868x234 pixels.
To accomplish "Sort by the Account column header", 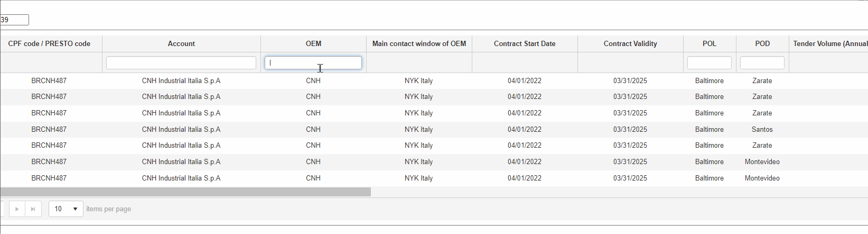I will (x=181, y=44).
